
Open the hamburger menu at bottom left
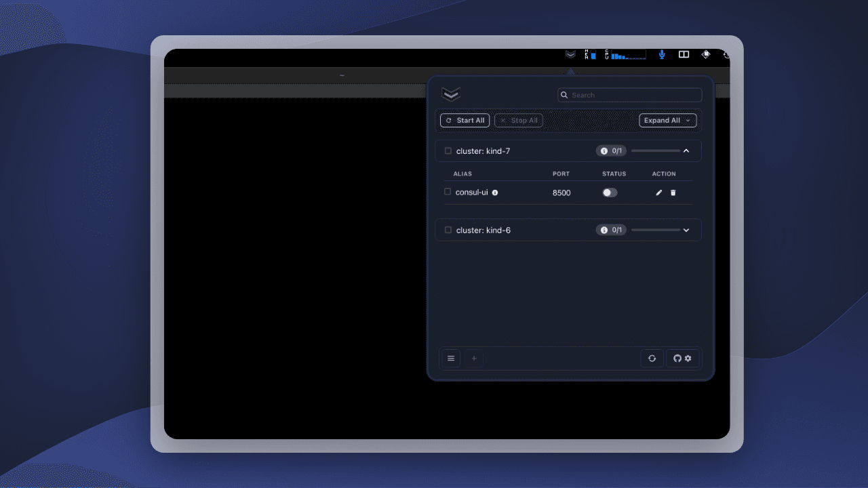coord(451,358)
